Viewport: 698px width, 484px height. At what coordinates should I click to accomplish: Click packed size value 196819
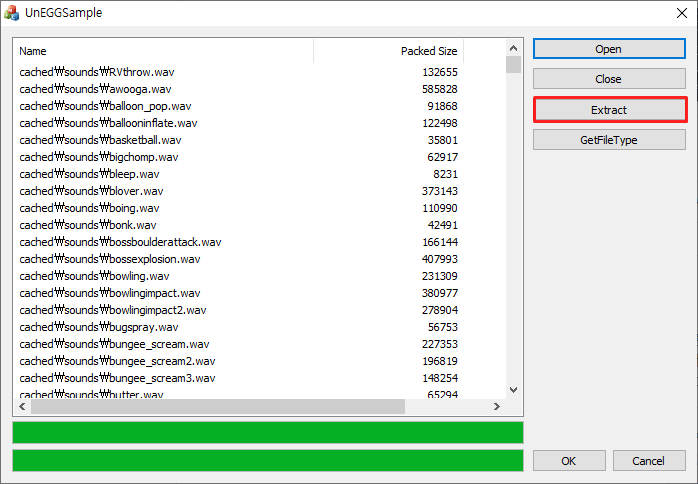point(440,361)
